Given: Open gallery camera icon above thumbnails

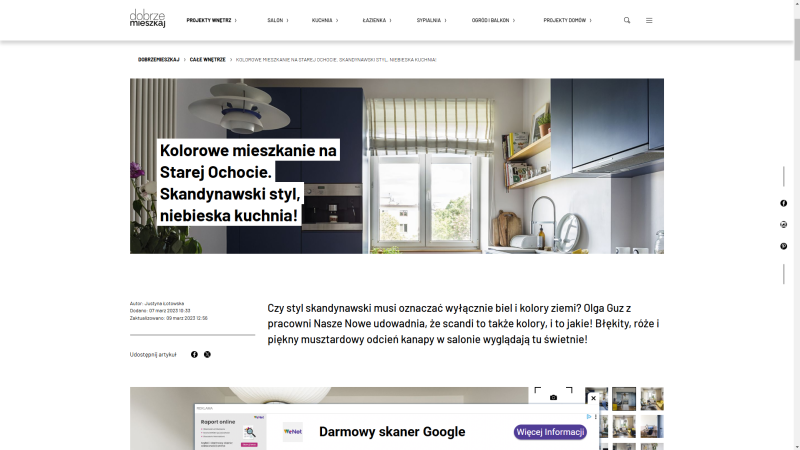Looking at the screenshot, I should (553, 397).
